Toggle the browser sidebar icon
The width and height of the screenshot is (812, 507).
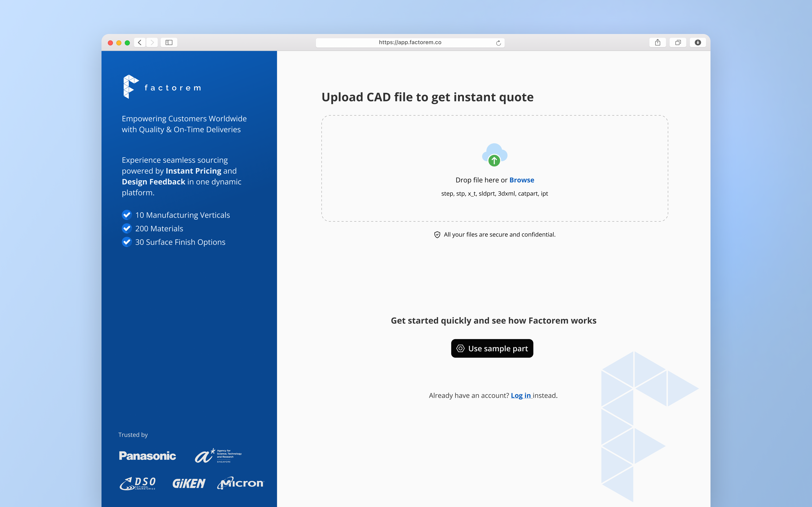[x=169, y=43]
